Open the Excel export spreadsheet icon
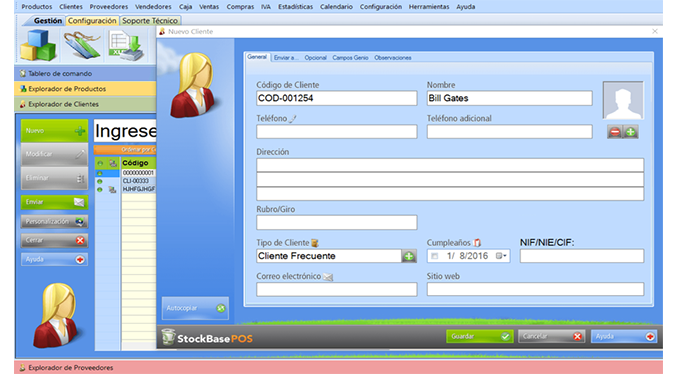The height and width of the screenshot is (374, 678). tap(126, 45)
